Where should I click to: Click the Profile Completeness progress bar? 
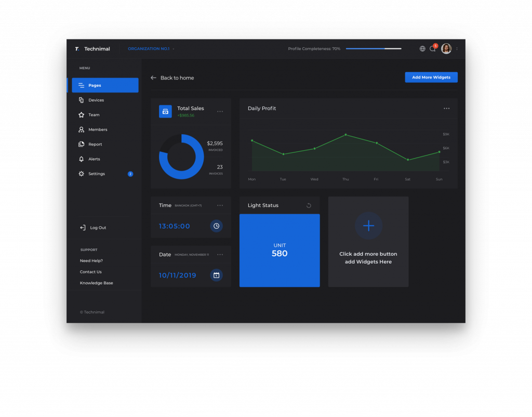373,49
